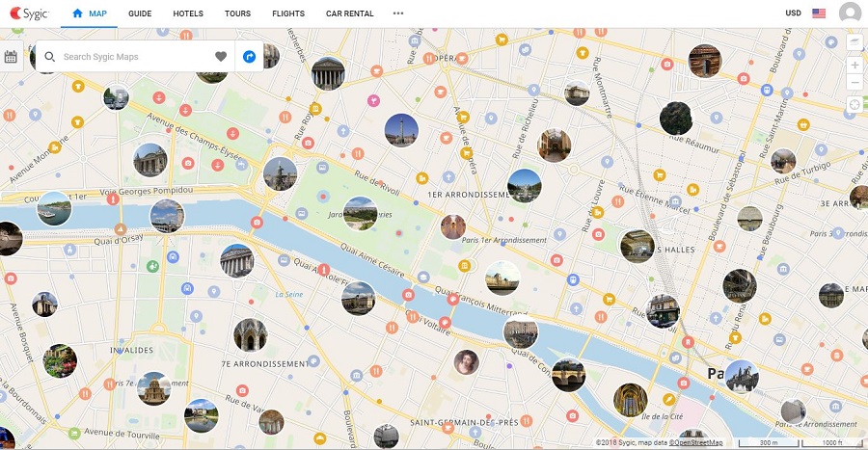Image resolution: width=868 pixels, height=450 pixels.
Task: Change the USD currency selector
Action: [x=794, y=13]
